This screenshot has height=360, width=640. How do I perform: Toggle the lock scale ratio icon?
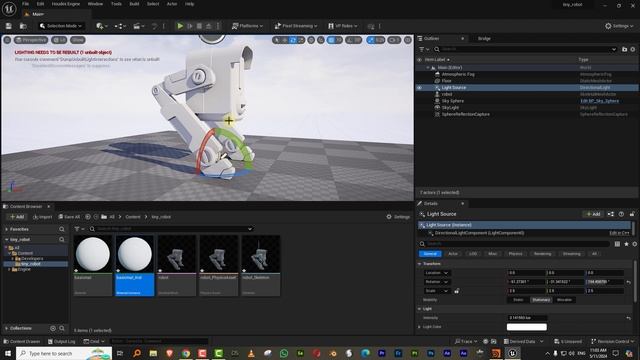[x=456, y=291]
